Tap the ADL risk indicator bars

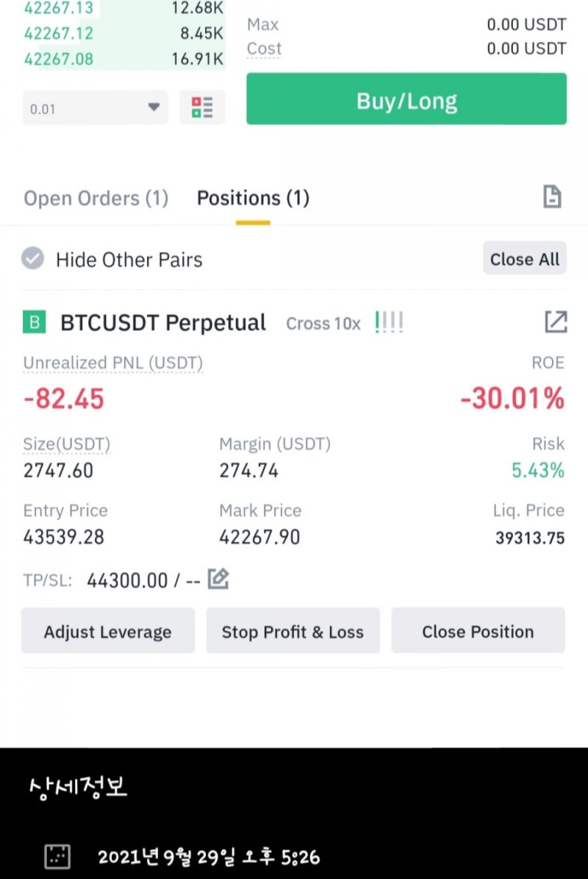coord(390,322)
